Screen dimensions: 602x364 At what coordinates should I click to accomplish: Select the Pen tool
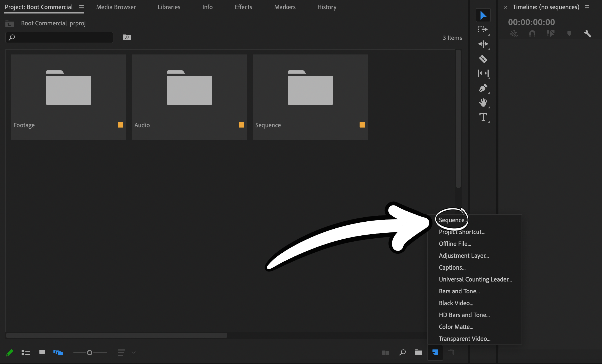(483, 88)
